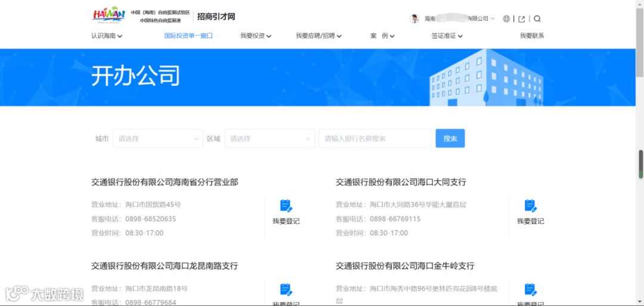Open the company account dropdown
The image size is (644, 306).
[x=460, y=19]
